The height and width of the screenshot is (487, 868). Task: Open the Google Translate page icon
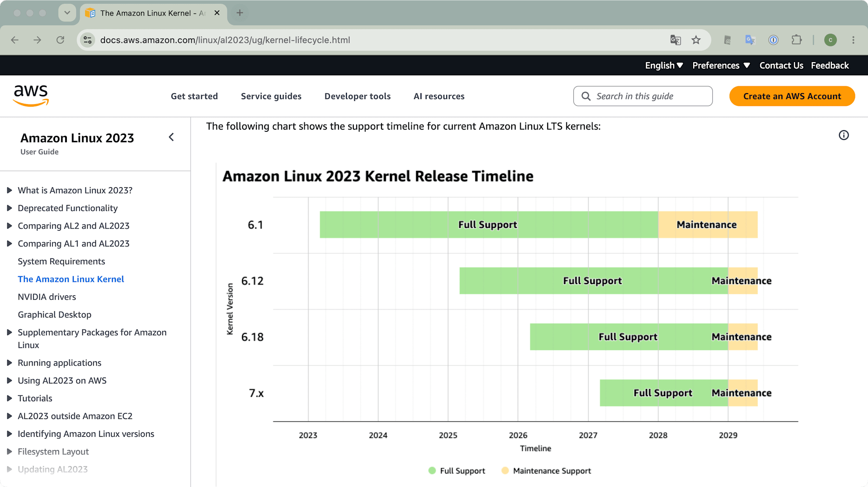(675, 40)
